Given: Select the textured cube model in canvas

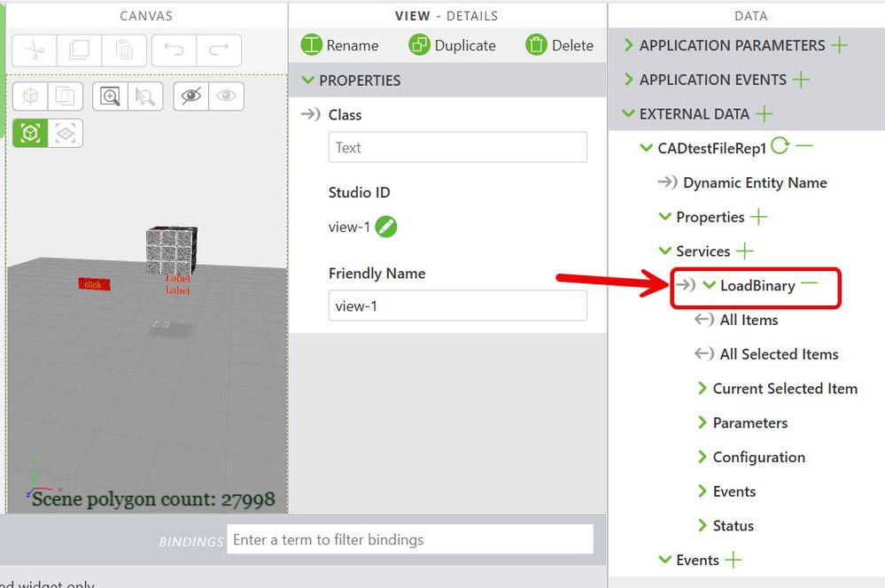Looking at the screenshot, I should click(x=172, y=251).
